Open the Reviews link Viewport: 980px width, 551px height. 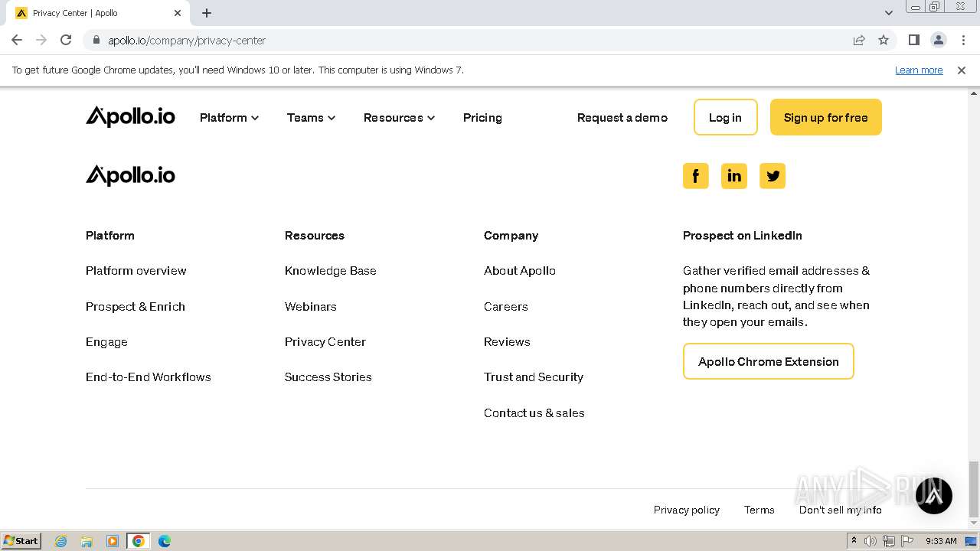(507, 341)
